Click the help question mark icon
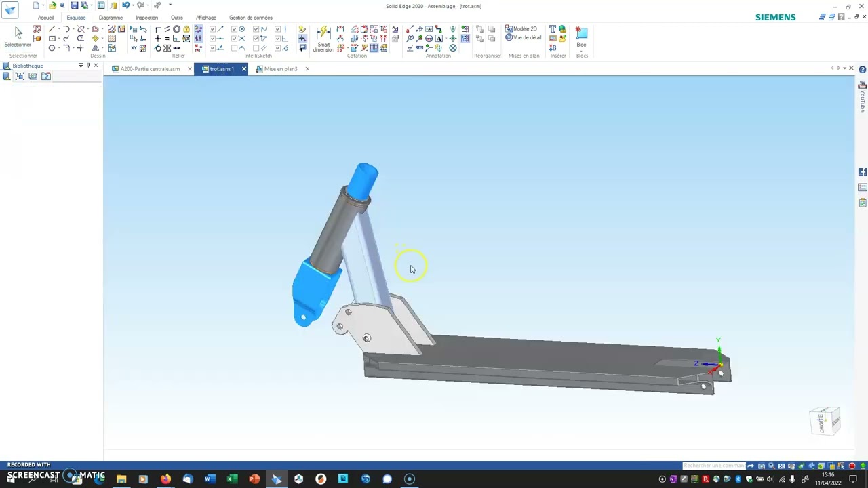This screenshot has height=488, width=868. click(x=863, y=69)
